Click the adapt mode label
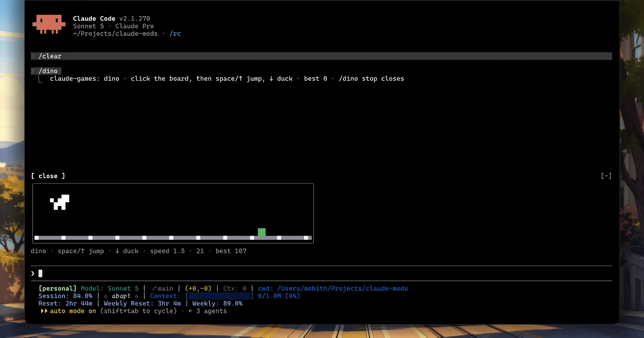The width and height of the screenshot is (644, 338). point(121,296)
